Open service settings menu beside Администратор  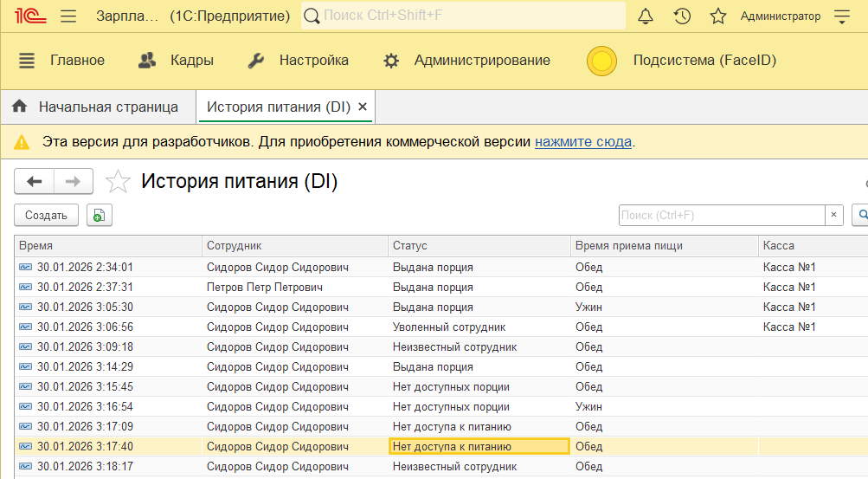tap(842, 16)
